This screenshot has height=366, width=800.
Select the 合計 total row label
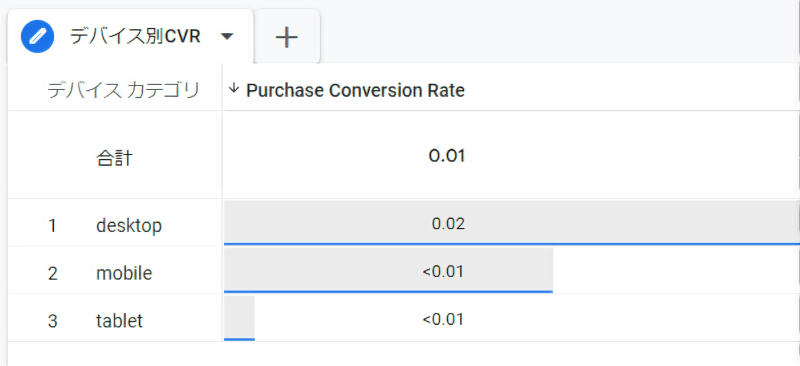pos(114,158)
